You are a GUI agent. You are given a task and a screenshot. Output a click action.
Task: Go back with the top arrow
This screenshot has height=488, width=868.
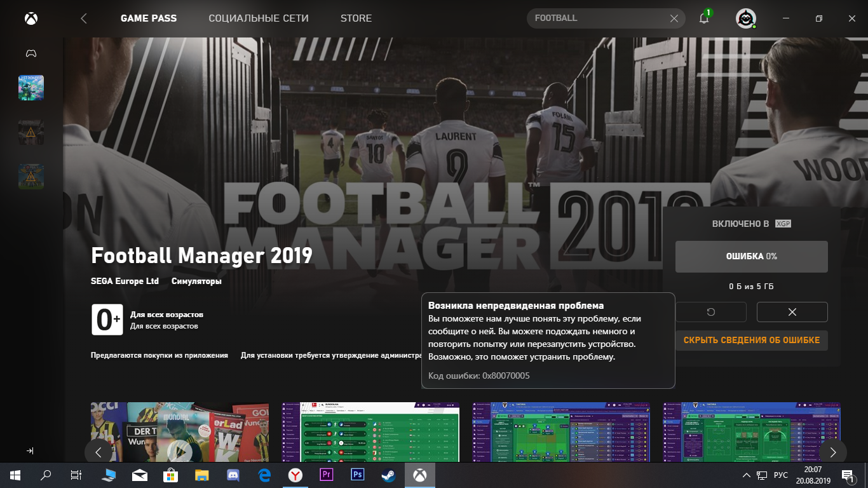point(83,18)
